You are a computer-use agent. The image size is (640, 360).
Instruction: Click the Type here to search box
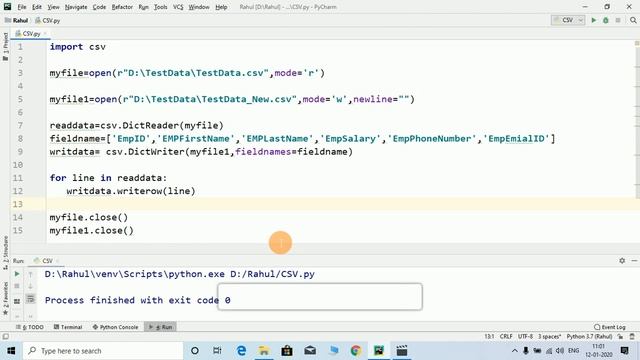pyautogui.click(x=103, y=351)
